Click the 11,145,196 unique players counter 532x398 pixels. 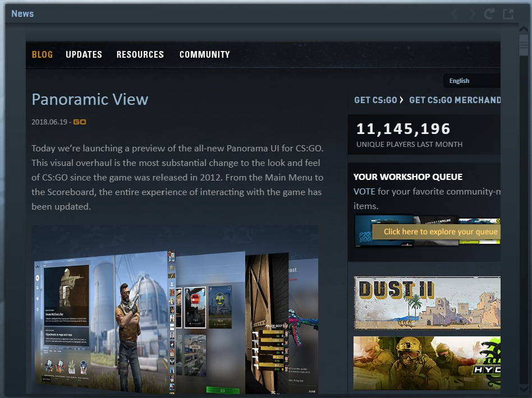[403, 129]
